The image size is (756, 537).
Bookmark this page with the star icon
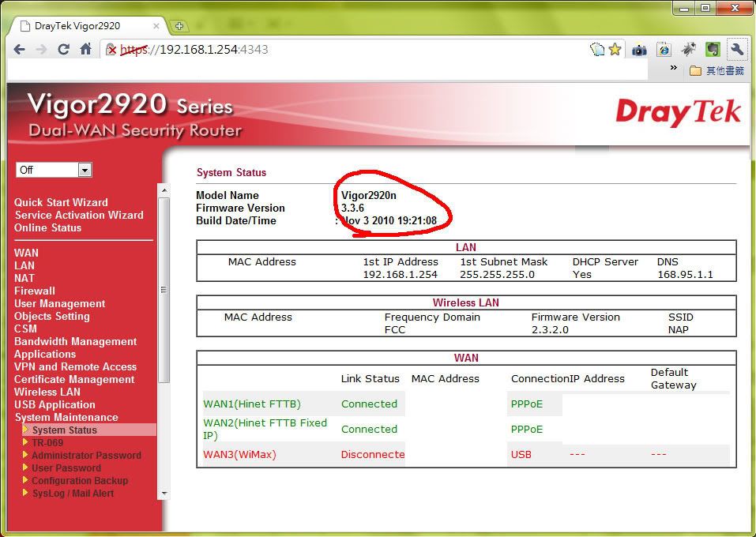tap(615, 49)
